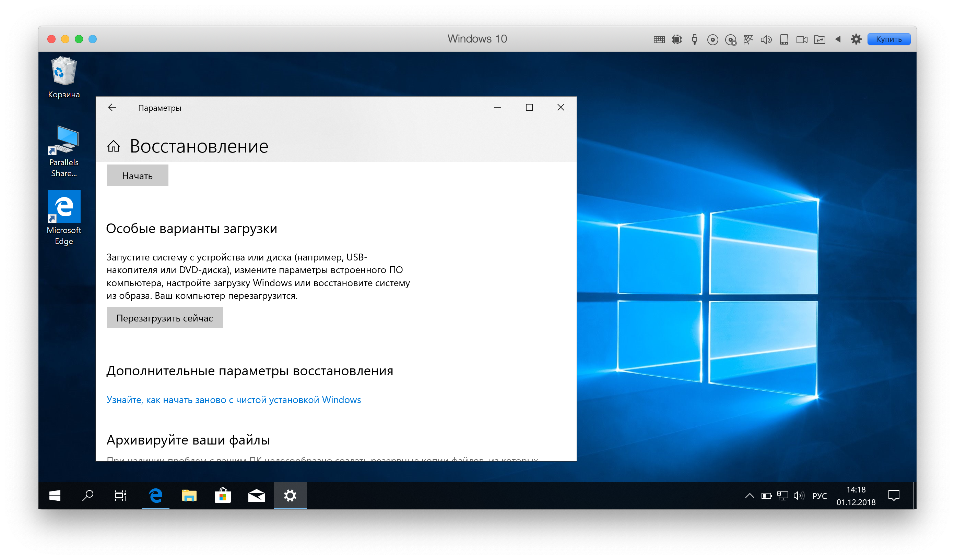The height and width of the screenshot is (560, 955).
Task: Open the clean Windows installation link
Action: click(234, 400)
